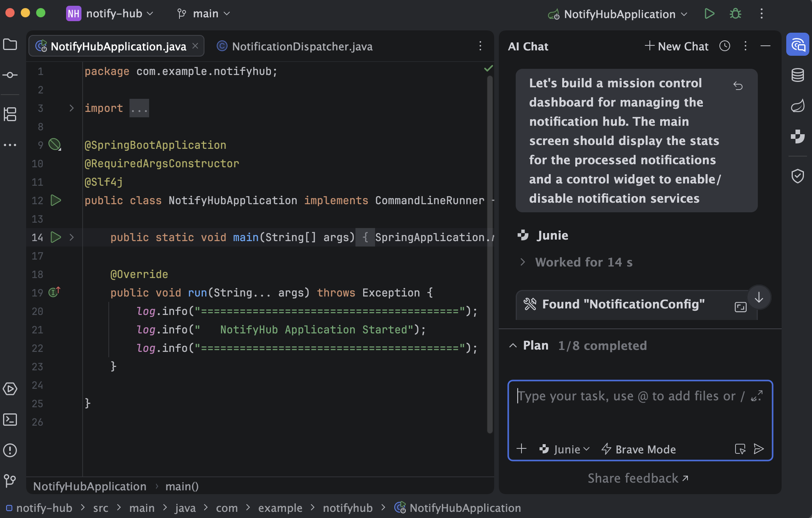
Task: Collapse the Plan section
Action: [x=513, y=346]
